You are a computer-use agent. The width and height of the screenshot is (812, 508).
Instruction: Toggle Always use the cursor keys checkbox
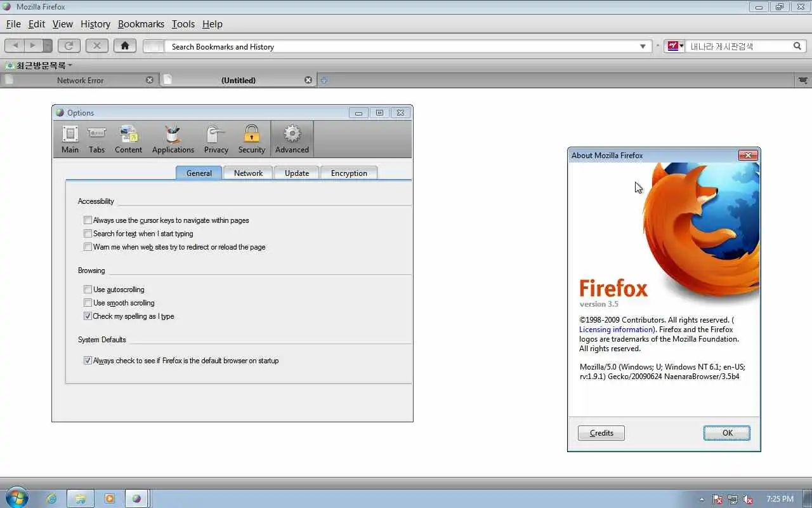point(88,220)
